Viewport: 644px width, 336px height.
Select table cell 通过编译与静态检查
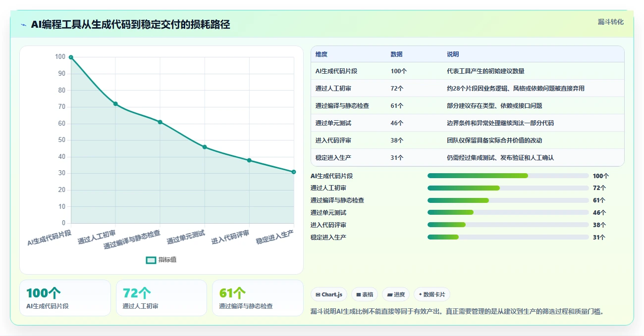(342, 106)
